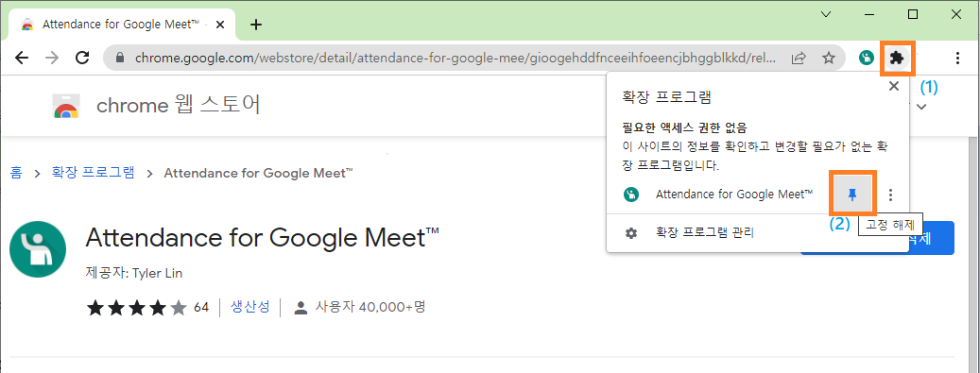Open a new tab

coord(255,25)
